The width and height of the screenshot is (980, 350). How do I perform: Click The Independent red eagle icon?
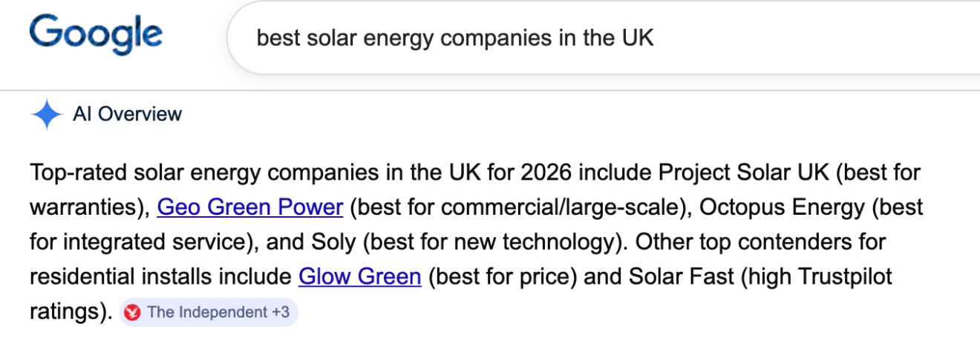(x=133, y=313)
